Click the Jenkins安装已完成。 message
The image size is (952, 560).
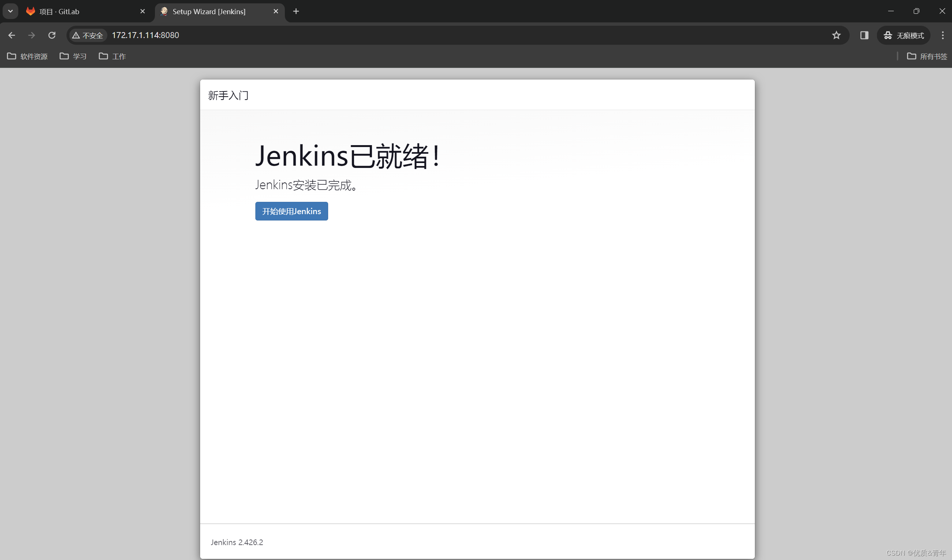pos(307,185)
